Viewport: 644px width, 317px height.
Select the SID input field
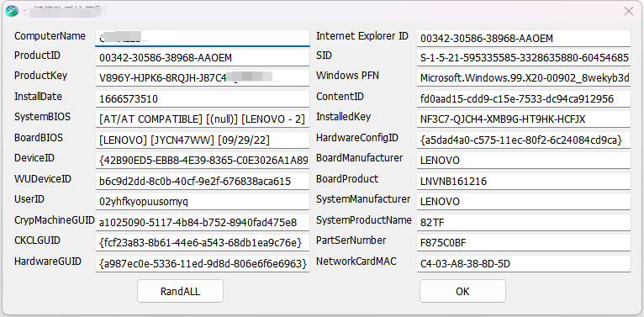[x=523, y=58]
